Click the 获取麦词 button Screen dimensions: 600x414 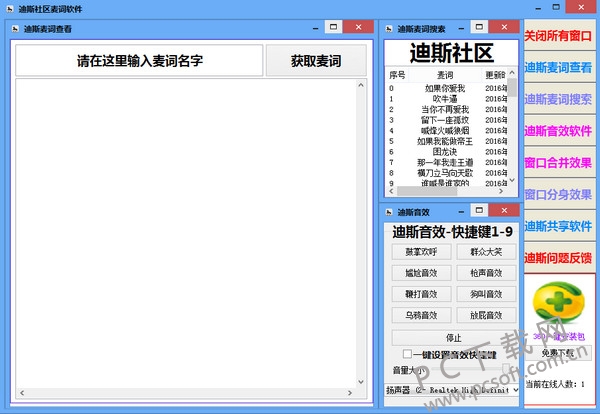tap(316, 60)
